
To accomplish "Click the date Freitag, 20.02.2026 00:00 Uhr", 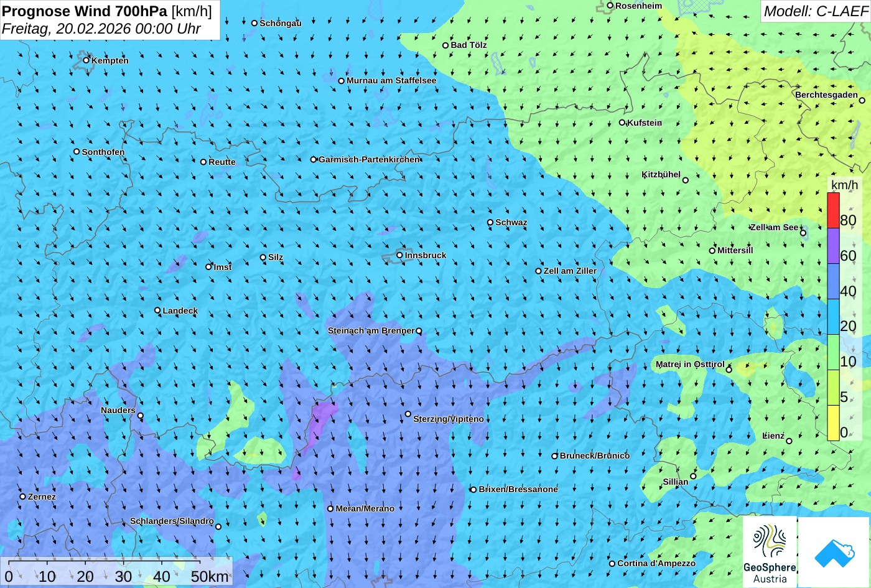I will coord(101,29).
